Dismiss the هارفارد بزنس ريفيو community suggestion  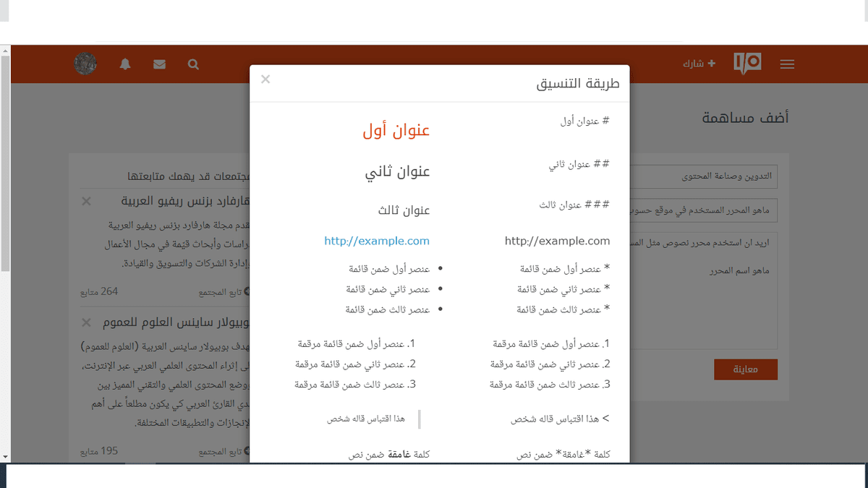[86, 200]
